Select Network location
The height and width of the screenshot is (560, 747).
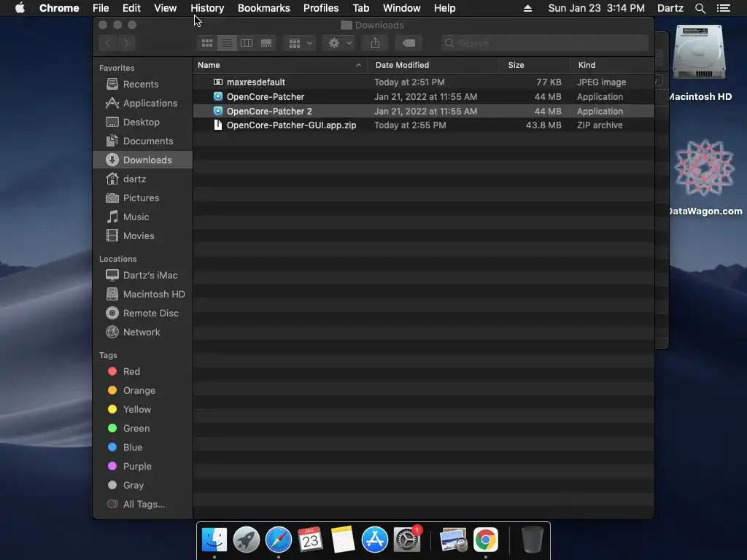142,332
